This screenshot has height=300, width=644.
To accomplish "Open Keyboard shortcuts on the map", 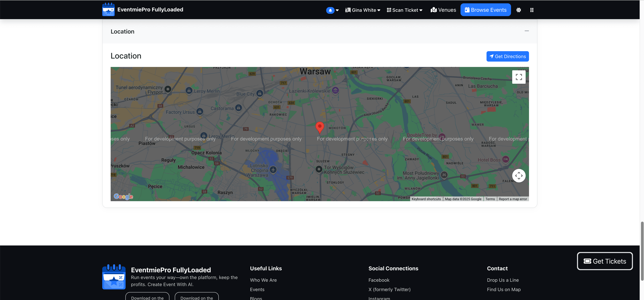I will click(426, 199).
